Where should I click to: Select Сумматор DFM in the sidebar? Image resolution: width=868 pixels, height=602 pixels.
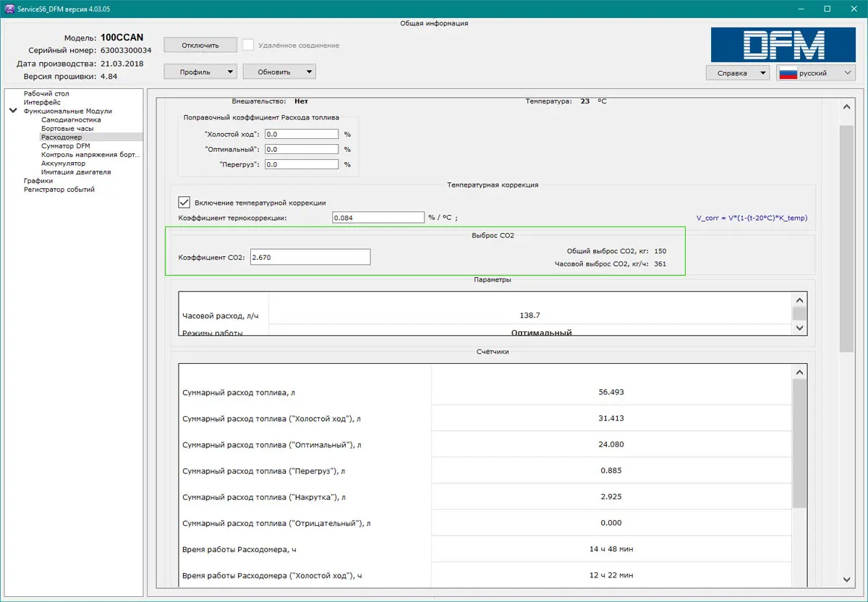(66, 146)
